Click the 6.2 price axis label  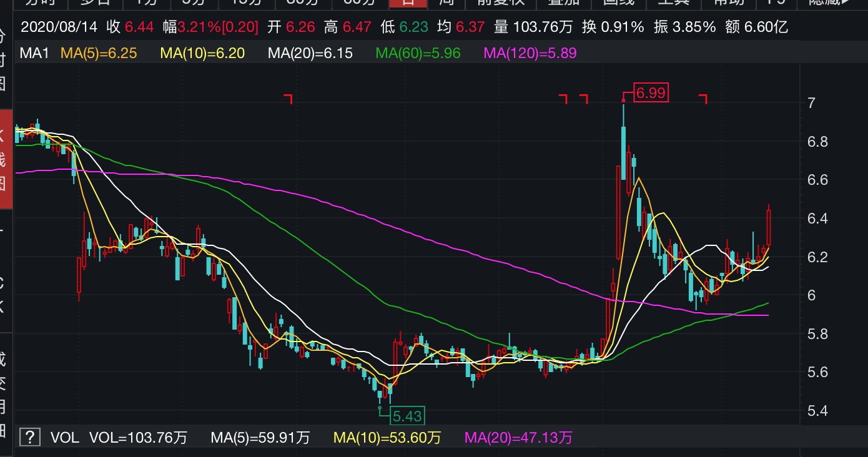point(817,257)
